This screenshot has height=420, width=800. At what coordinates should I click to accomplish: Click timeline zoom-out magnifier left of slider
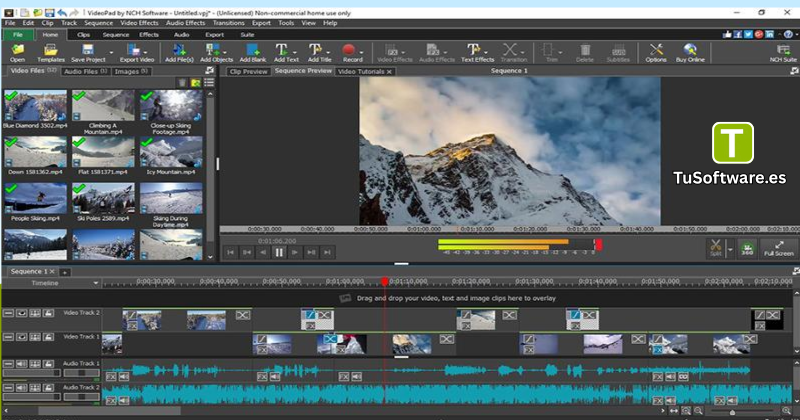point(698,411)
